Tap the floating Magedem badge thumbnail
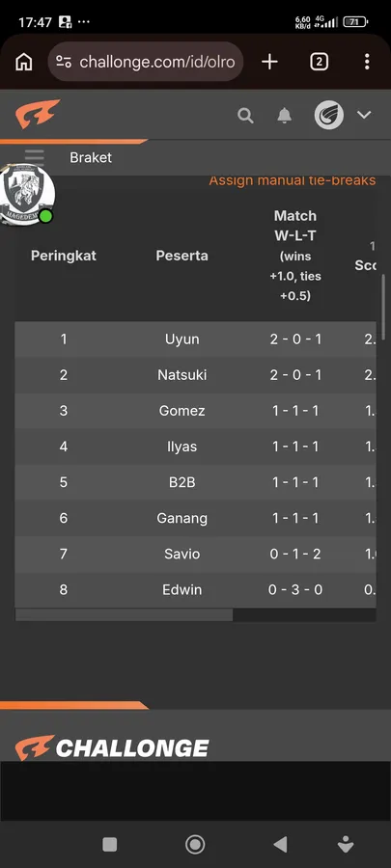Screen dimensions: 391x868 27,194
